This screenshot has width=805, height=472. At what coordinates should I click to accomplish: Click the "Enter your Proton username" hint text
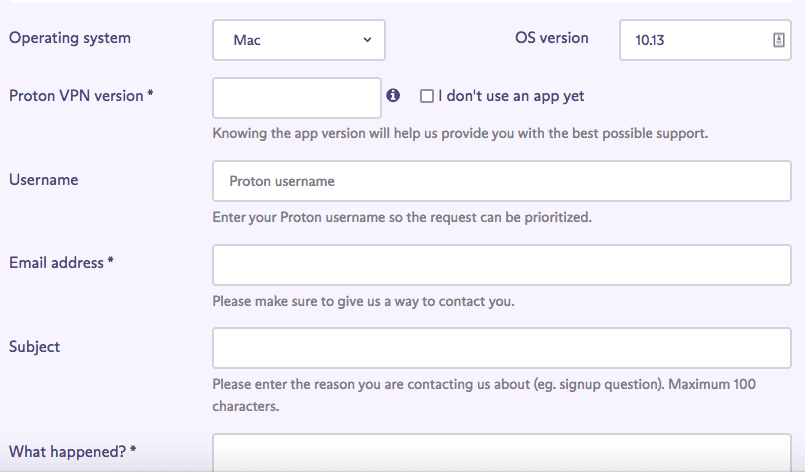click(402, 217)
